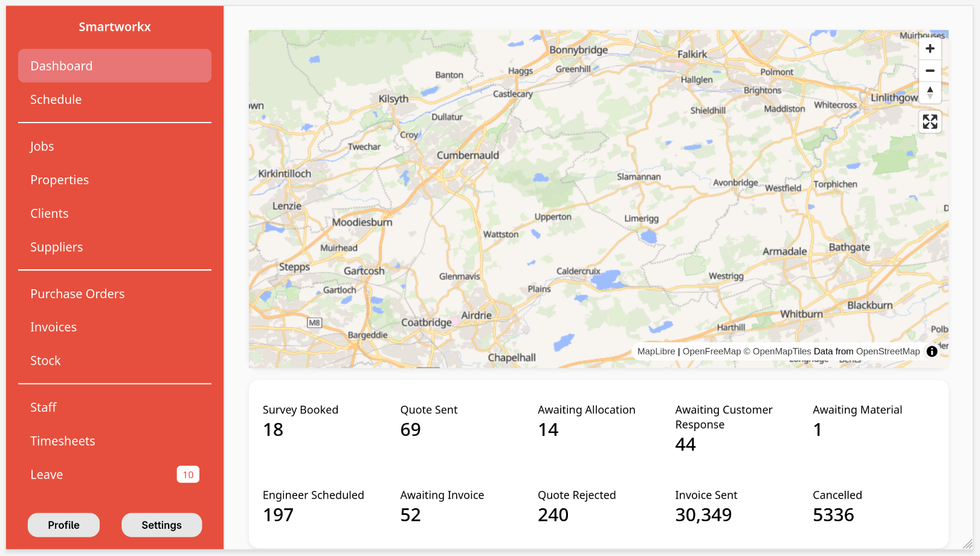Image resolution: width=980 pixels, height=556 pixels.
Task: Open Purchase Orders in sidebar
Action: [77, 294]
